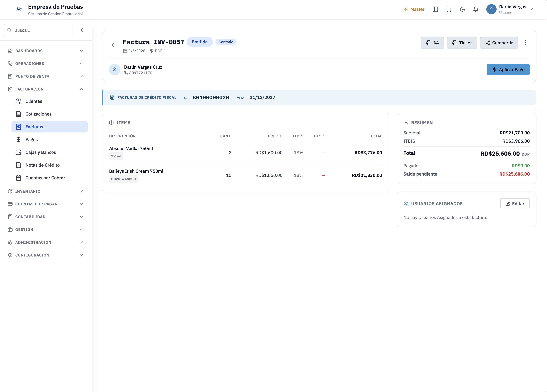Click the Configuración cog icon

click(x=10, y=255)
